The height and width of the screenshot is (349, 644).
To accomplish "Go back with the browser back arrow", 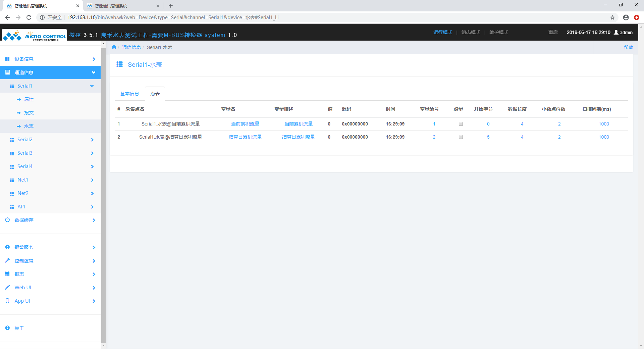I will [7, 17].
